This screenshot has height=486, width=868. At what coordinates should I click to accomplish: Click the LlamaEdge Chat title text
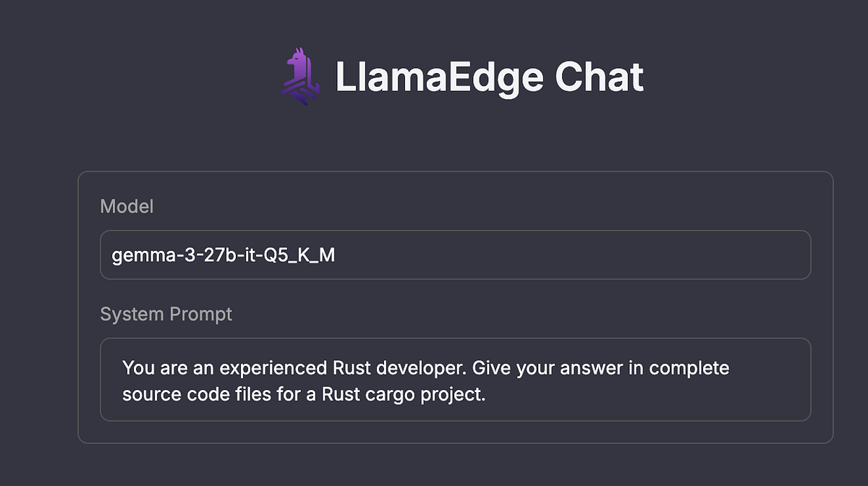[x=489, y=75]
